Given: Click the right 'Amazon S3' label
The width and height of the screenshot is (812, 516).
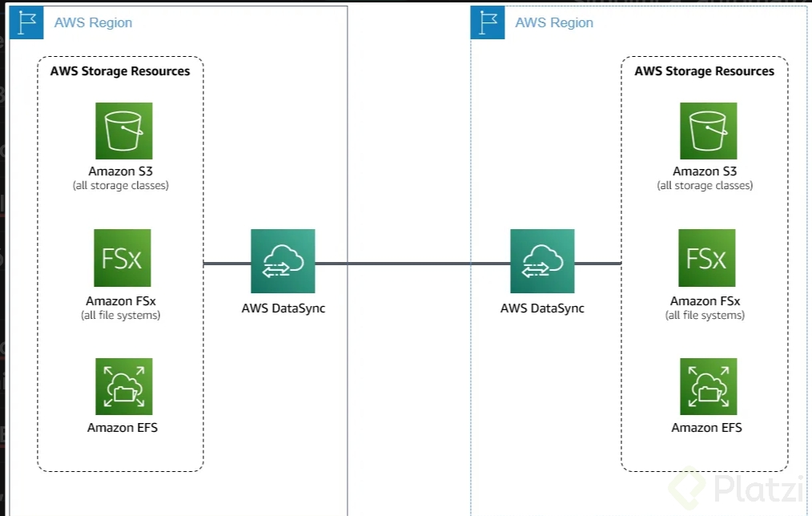Looking at the screenshot, I should coord(705,171).
